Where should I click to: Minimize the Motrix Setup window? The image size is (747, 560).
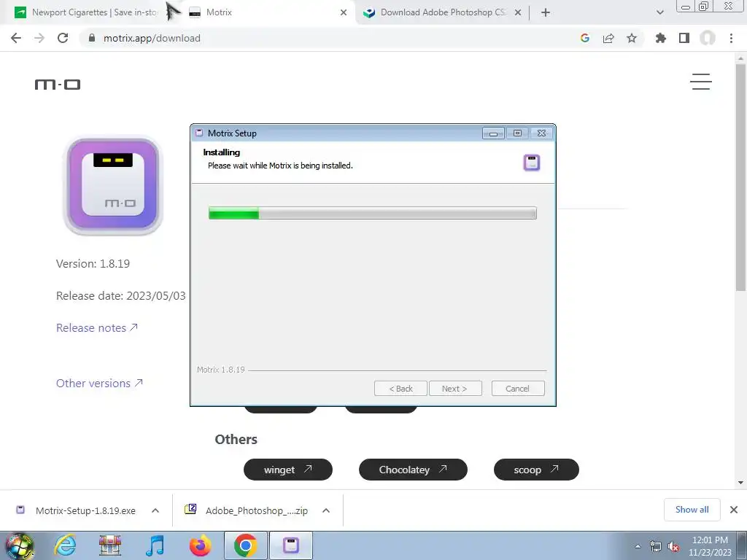[493, 133]
